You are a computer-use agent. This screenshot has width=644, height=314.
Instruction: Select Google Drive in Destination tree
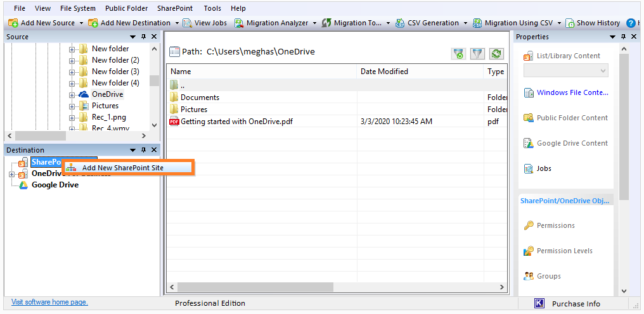(x=55, y=185)
